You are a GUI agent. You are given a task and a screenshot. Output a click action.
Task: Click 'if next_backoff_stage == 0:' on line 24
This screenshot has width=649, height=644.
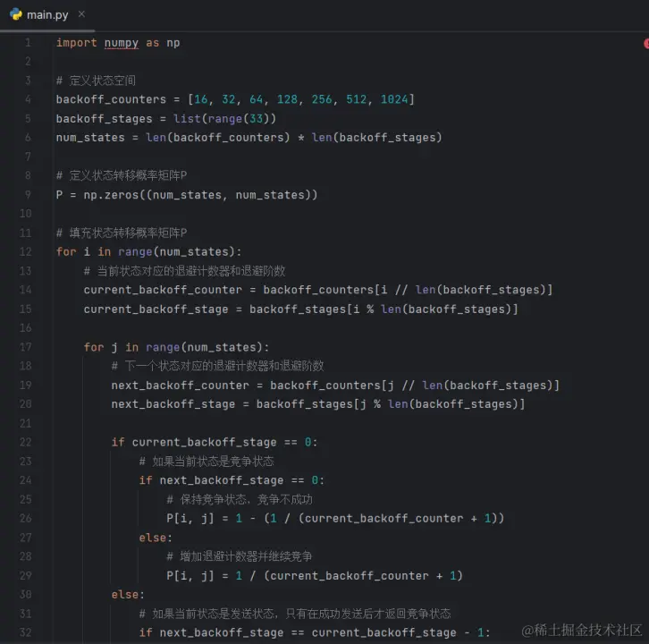(232, 480)
